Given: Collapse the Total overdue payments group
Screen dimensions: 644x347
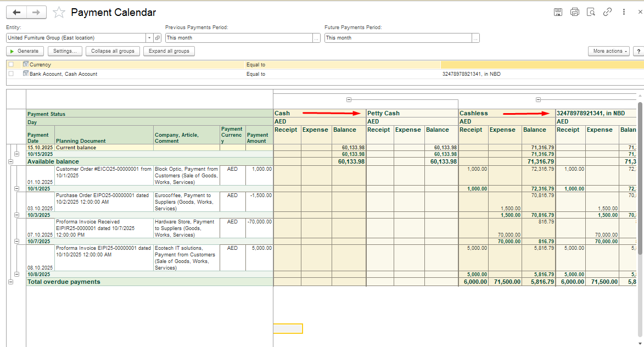Looking at the screenshot, I should click(x=10, y=282).
